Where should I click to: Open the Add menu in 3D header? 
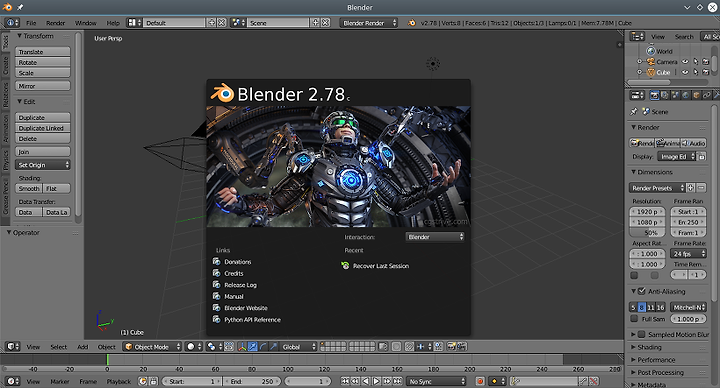[83, 347]
